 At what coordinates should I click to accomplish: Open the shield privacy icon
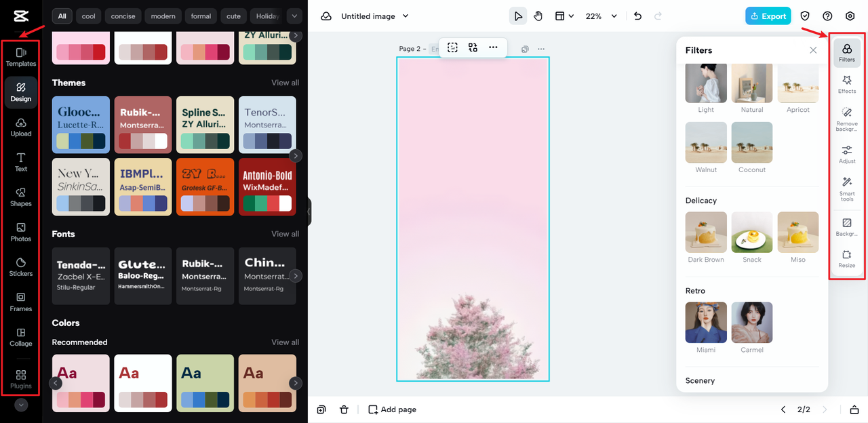(x=805, y=16)
